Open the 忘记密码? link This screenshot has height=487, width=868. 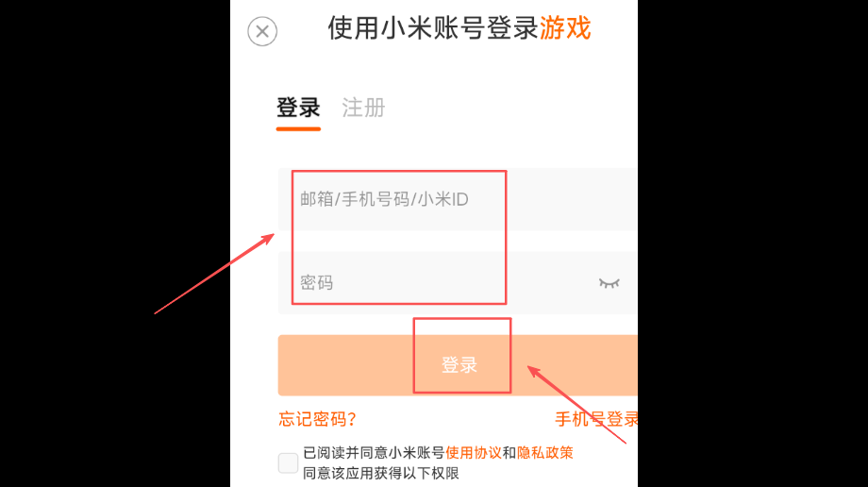point(318,419)
